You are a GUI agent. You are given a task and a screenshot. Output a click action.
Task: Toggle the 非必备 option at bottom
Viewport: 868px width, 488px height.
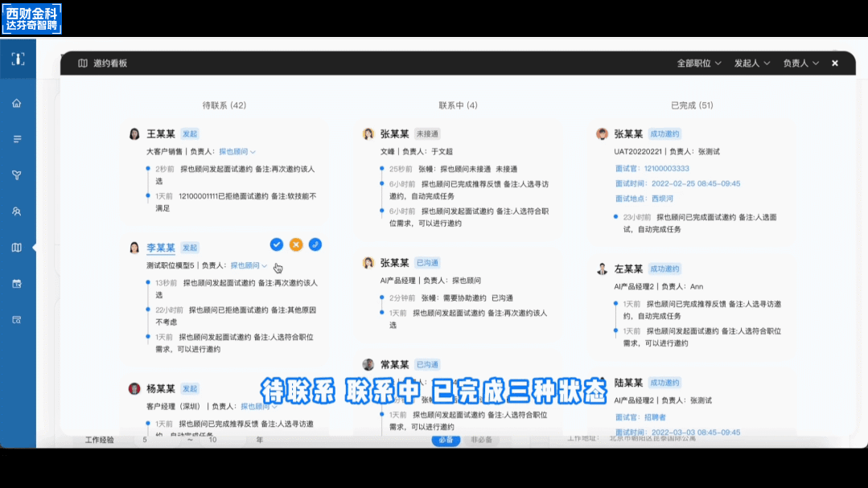click(x=482, y=440)
